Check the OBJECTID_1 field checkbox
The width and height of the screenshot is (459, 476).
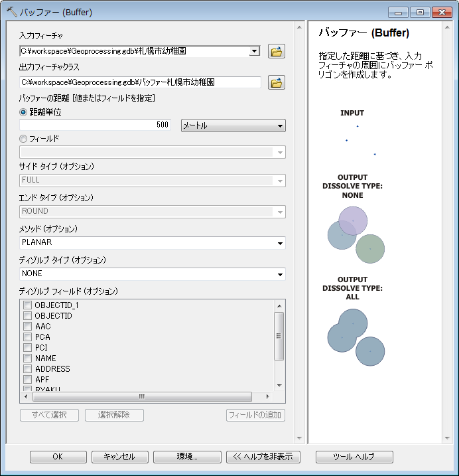click(28, 305)
